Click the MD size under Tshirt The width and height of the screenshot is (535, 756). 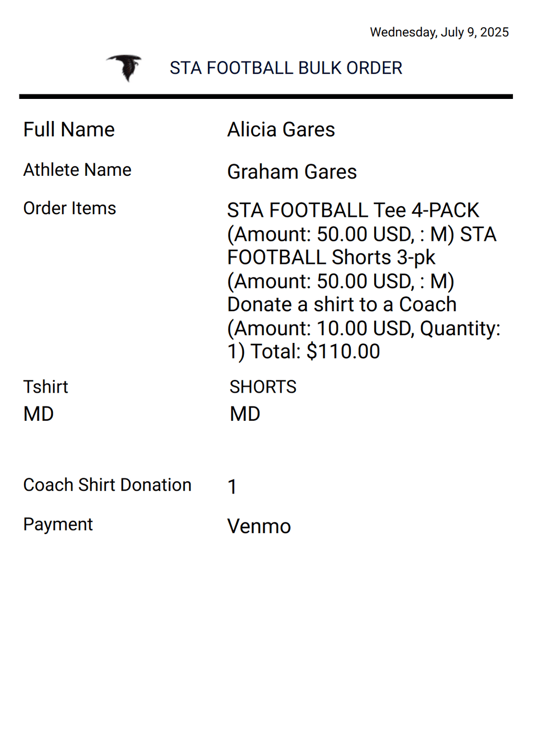pyautogui.click(x=38, y=414)
